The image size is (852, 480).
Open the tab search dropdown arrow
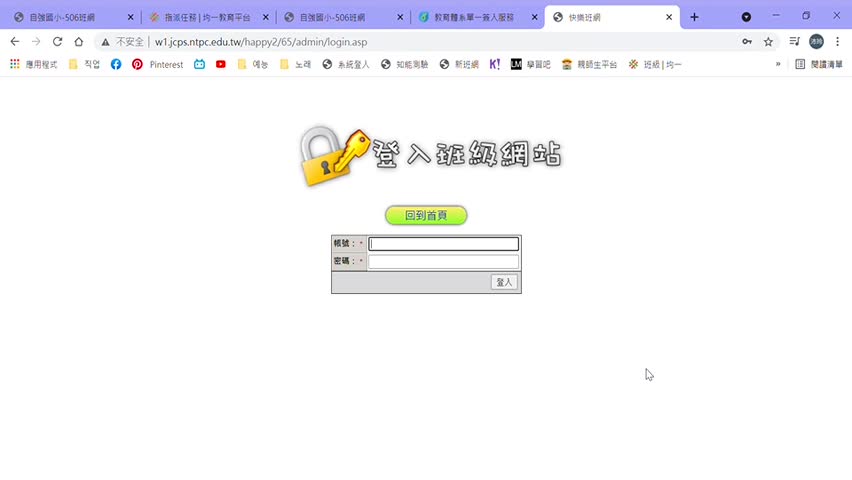[x=746, y=17]
